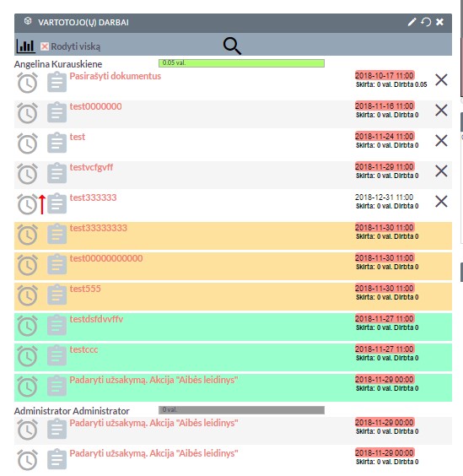Click the alarm clock icon beside Pasirašyti dokumentus
463x476 pixels.
[27, 82]
